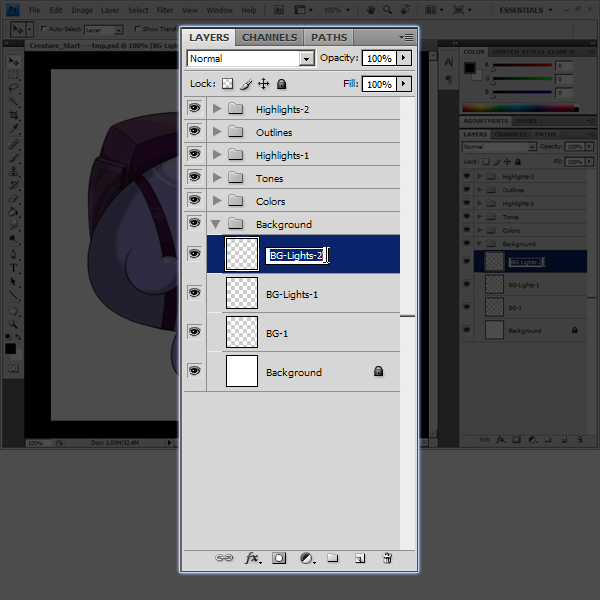Select the BG-Lights-1 layer name in enlarged panel

tap(292, 295)
